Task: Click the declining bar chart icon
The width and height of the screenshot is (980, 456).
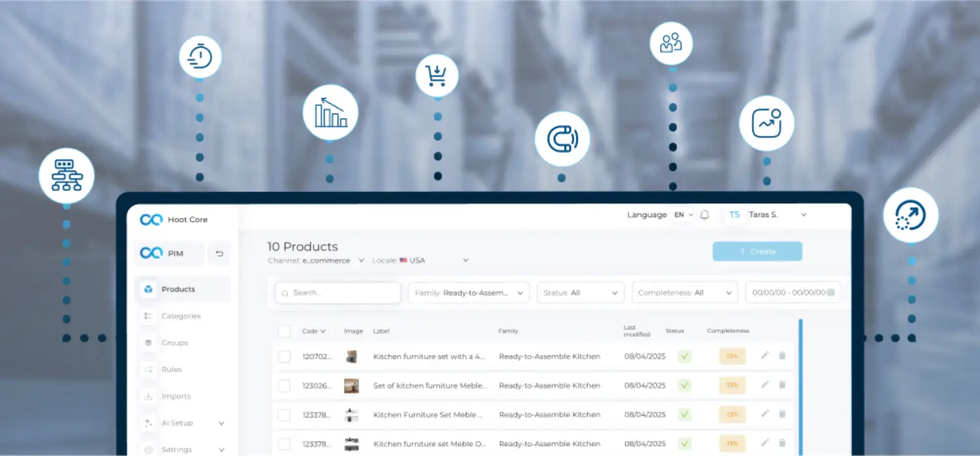Action: point(331,112)
